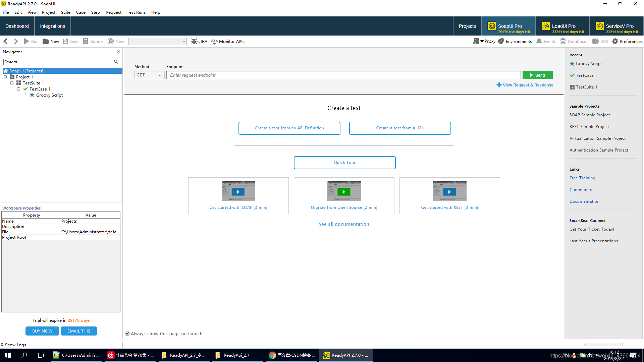Start the Quick Tour
The width and height of the screenshot is (644, 362).
344,163
